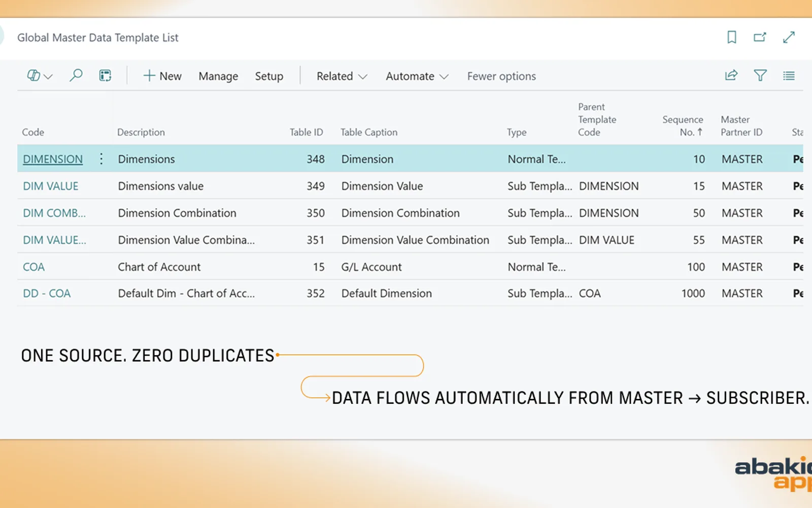Click the Type column header
This screenshot has height=508, width=812.
[517, 132]
